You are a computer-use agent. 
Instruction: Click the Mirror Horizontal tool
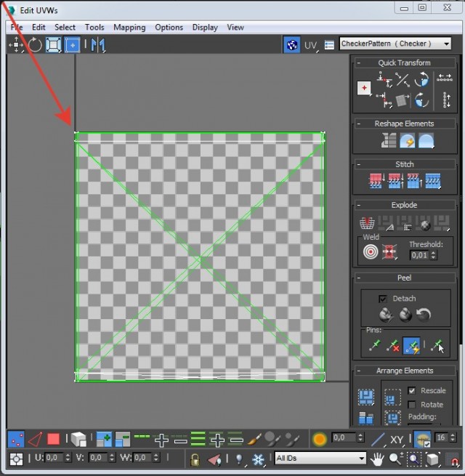[98, 45]
